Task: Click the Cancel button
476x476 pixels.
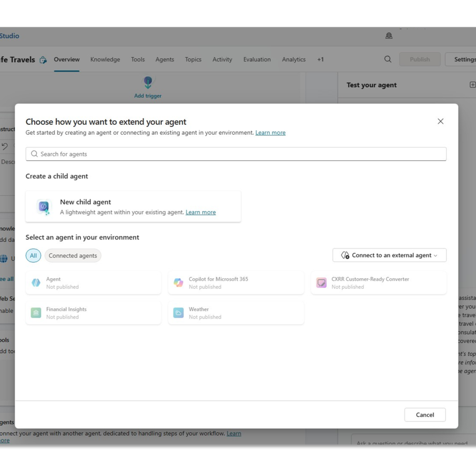Action: coord(425,415)
